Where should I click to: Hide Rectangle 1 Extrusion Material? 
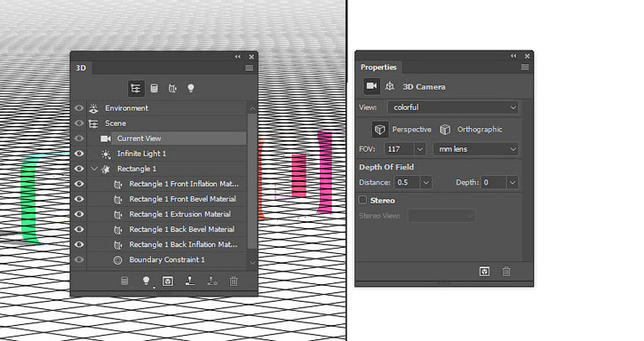point(79,215)
